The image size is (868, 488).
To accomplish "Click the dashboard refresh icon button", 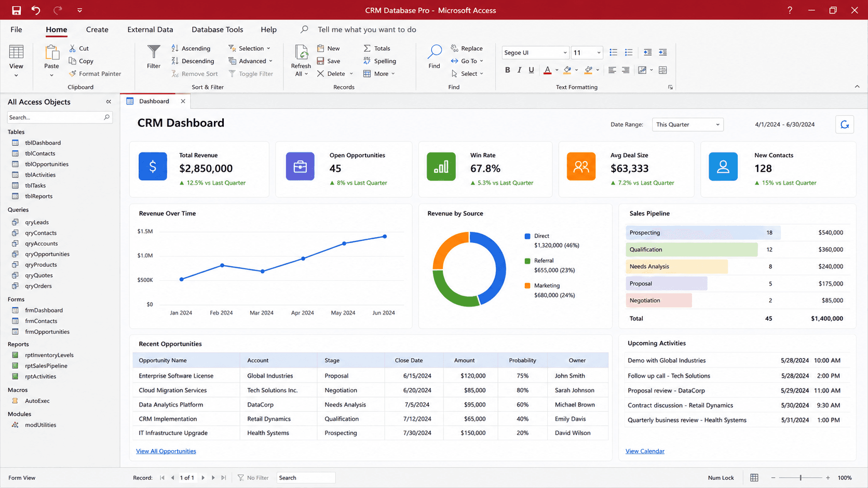I will pyautogui.click(x=845, y=125).
